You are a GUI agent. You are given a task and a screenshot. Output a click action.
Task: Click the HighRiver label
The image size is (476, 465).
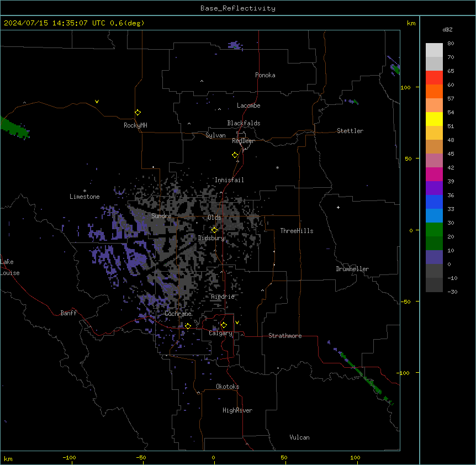[237, 410]
